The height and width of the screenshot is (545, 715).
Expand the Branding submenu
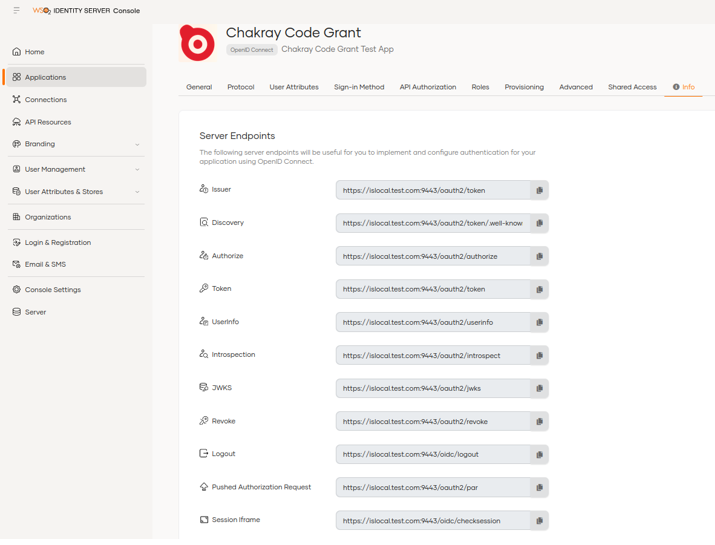click(x=137, y=144)
